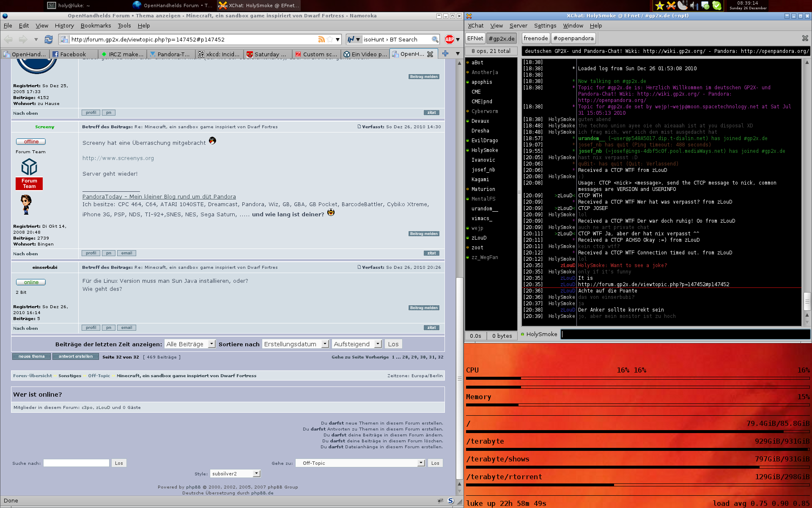The image size is (812, 508).
Task: Open the Off-Topic forum jump dropdown
Action: coord(360,463)
